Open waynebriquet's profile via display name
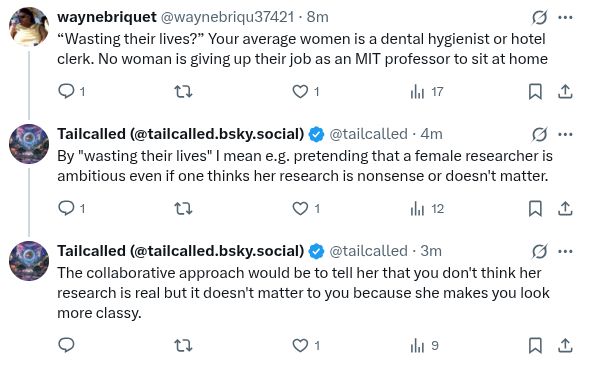This screenshot has width=589, height=365. [x=107, y=17]
